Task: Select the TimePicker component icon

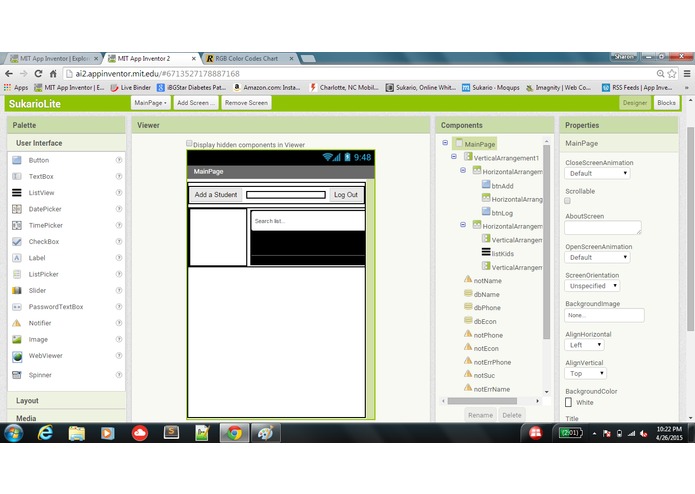Action: (17, 225)
